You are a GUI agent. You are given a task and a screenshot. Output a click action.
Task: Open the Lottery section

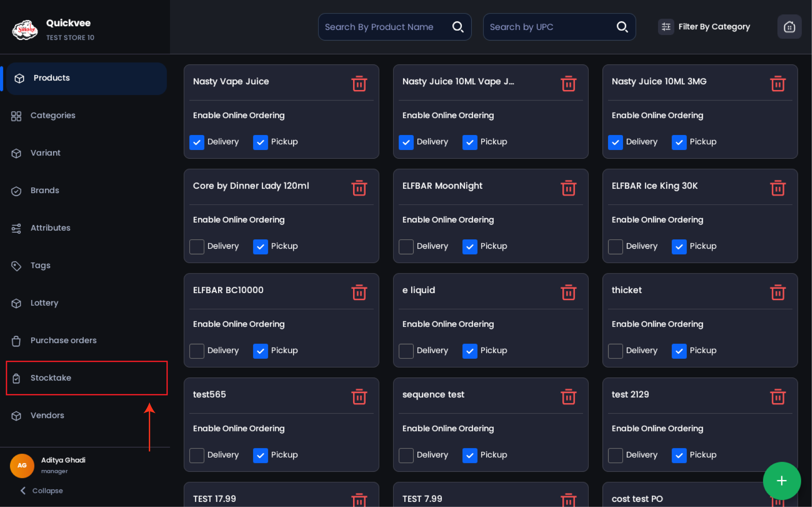[x=86, y=303]
